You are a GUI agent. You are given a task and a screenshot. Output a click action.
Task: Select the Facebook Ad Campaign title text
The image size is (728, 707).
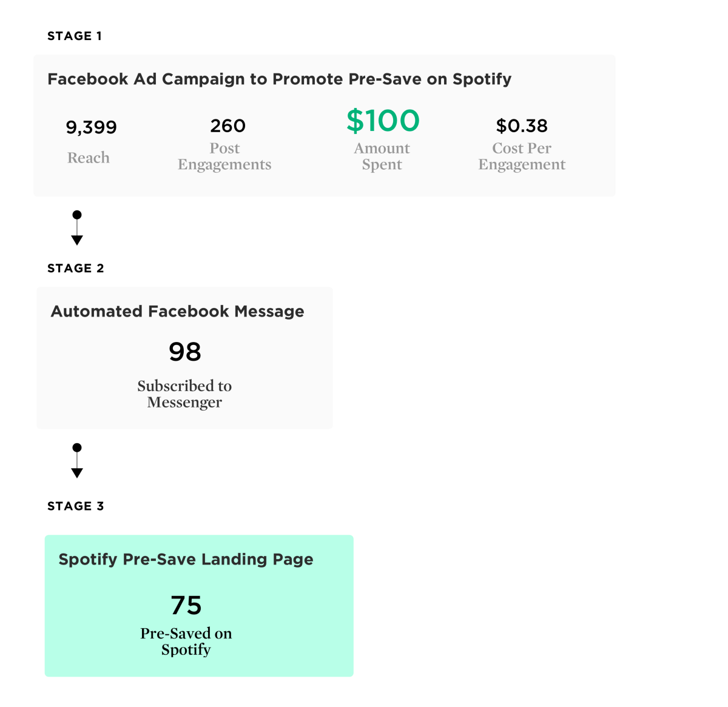point(279,79)
